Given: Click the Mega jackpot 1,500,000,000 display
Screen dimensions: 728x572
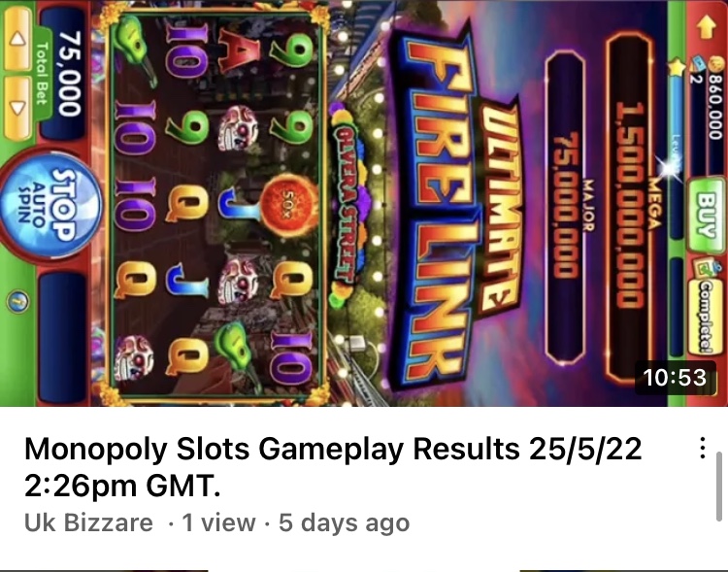Looking at the screenshot, I should pyautogui.click(x=631, y=205).
